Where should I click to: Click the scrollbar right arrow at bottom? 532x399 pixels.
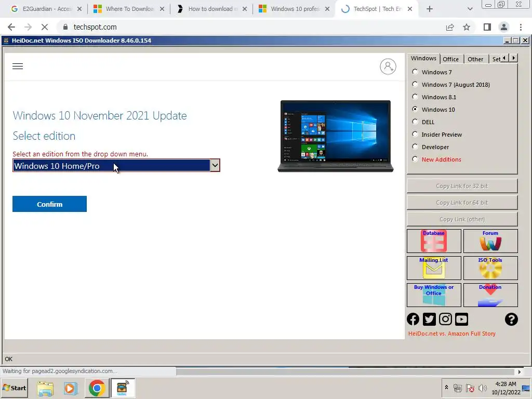click(520, 372)
